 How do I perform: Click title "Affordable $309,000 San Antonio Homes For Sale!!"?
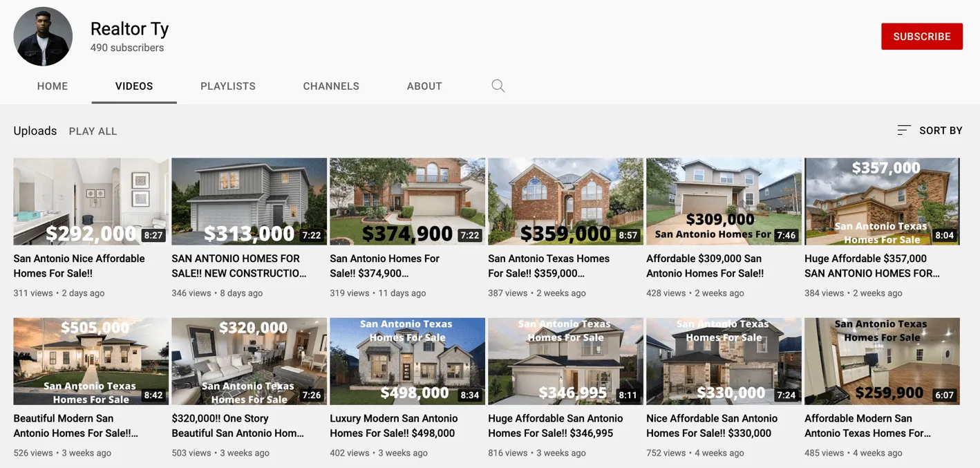705,266
